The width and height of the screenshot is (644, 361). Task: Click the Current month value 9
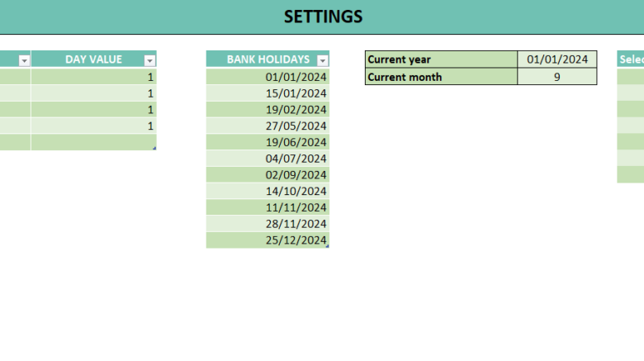556,77
